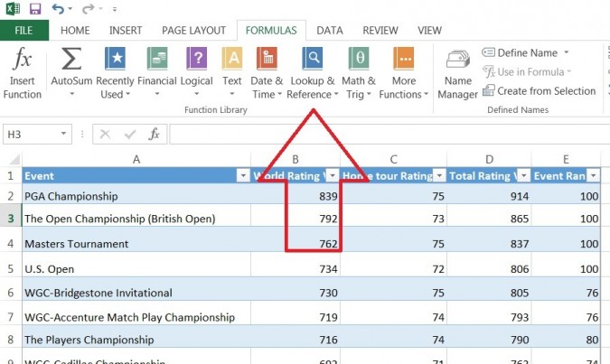The height and width of the screenshot is (364, 610).
Task: Open the Name Manager
Action: [x=458, y=74]
